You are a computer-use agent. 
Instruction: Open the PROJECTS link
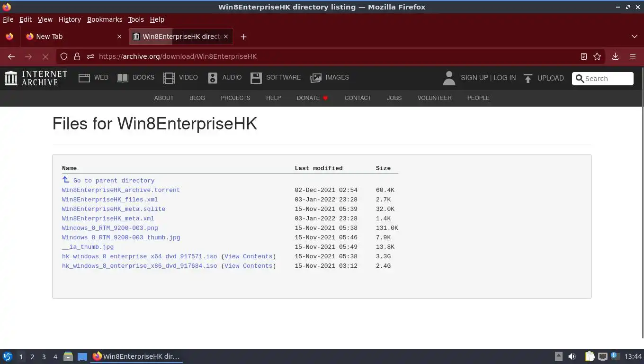235,98
